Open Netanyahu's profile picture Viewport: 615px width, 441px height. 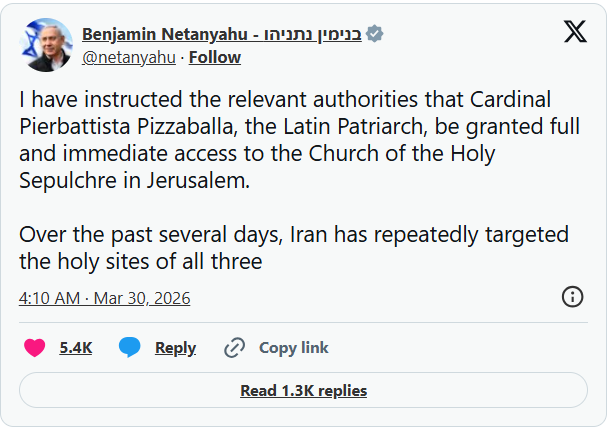45,45
